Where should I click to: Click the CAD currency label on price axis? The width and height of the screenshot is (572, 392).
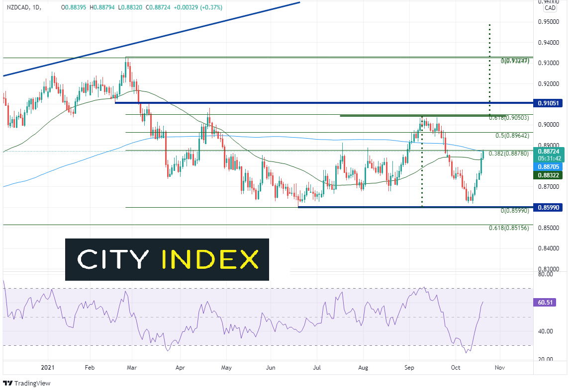tap(550, 8)
